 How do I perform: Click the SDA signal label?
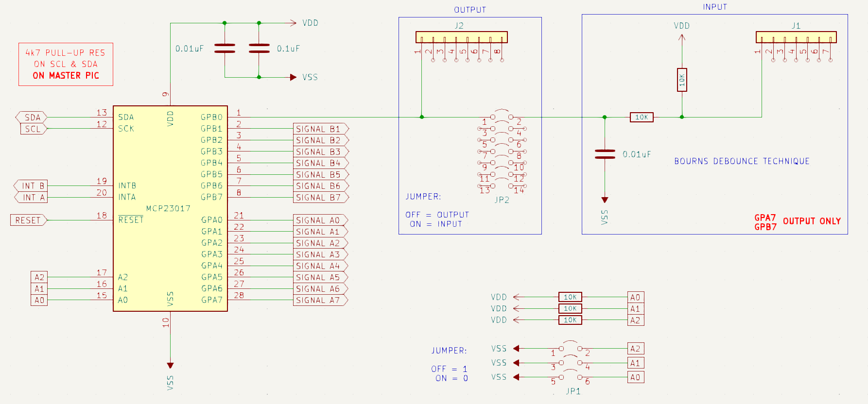pyautogui.click(x=32, y=118)
